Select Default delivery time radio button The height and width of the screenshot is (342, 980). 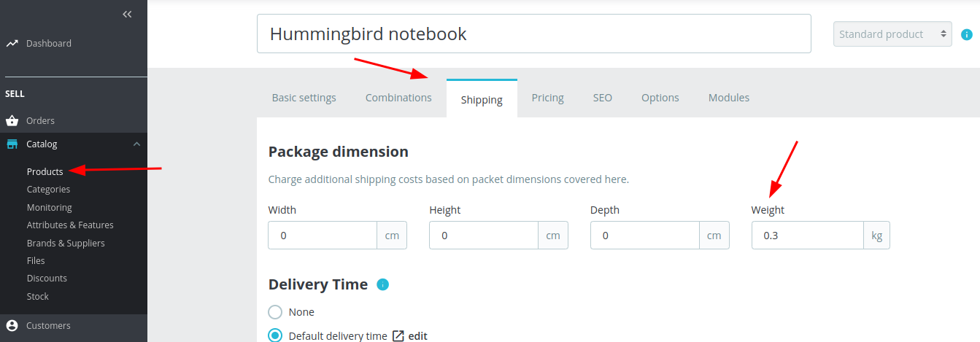click(275, 335)
